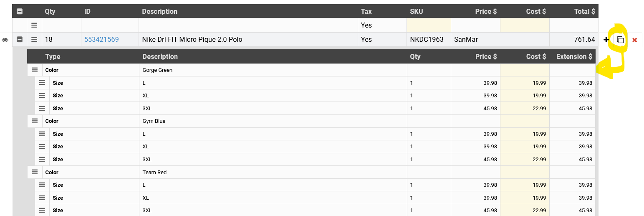The image size is (644, 216).
Task: Click Gym Blue 3XL price cell 45.98
Action: [490, 160]
